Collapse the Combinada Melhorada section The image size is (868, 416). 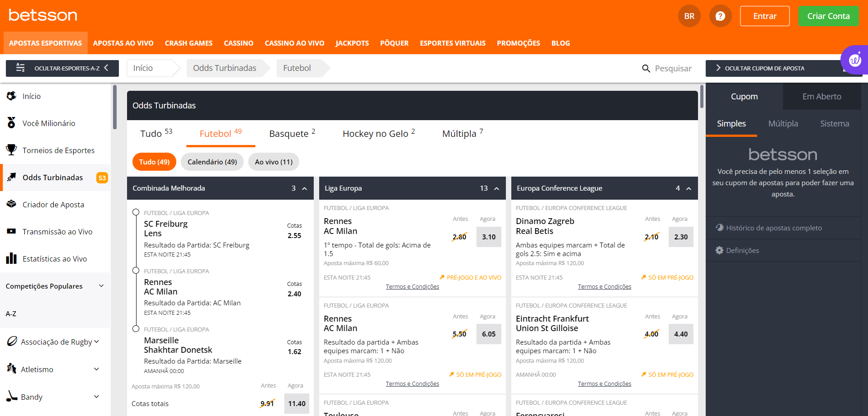pyautogui.click(x=305, y=188)
